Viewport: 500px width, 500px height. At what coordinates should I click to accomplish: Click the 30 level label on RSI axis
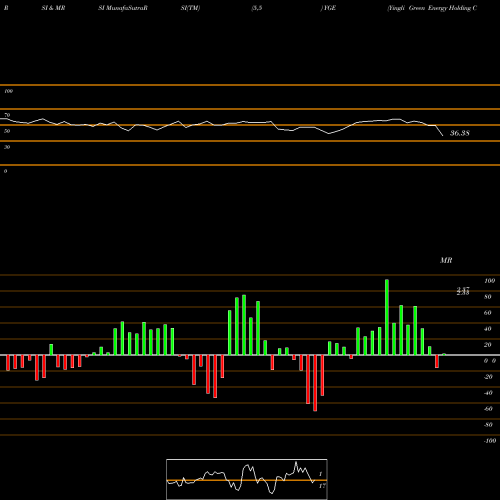point(7,147)
